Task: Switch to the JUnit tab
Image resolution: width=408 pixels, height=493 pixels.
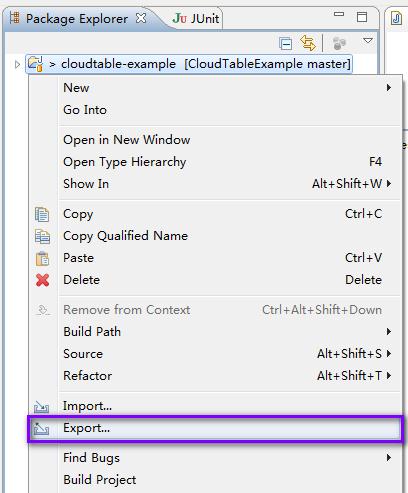Action: 196,18
